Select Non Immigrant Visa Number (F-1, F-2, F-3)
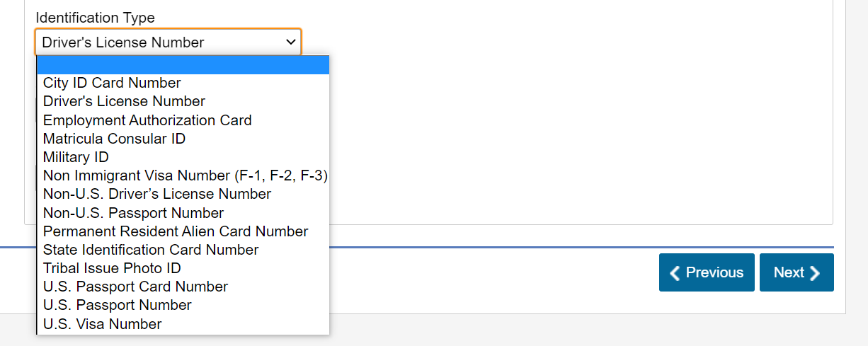Viewport: 868px width, 346px height. tap(183, 175)
